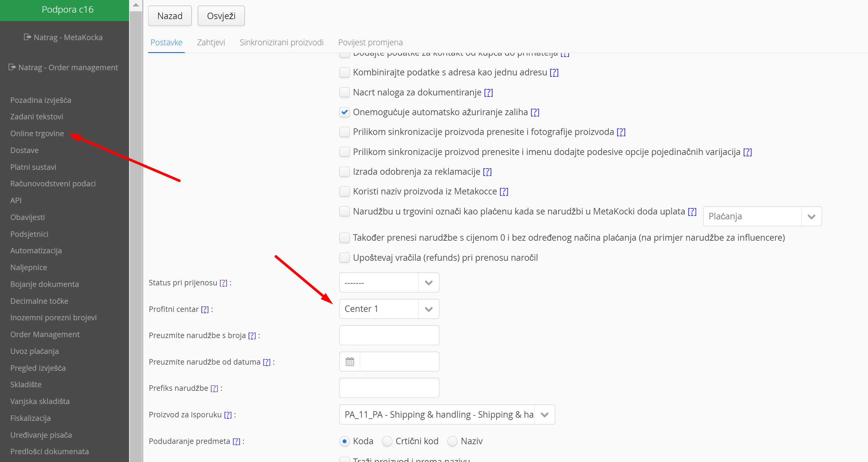The height and width of the screenshot is (462, 868).
Task: Enable Izrada odobrenja za reklamacije checkbox
Action: pyautogui.click(x=344, y=172)
